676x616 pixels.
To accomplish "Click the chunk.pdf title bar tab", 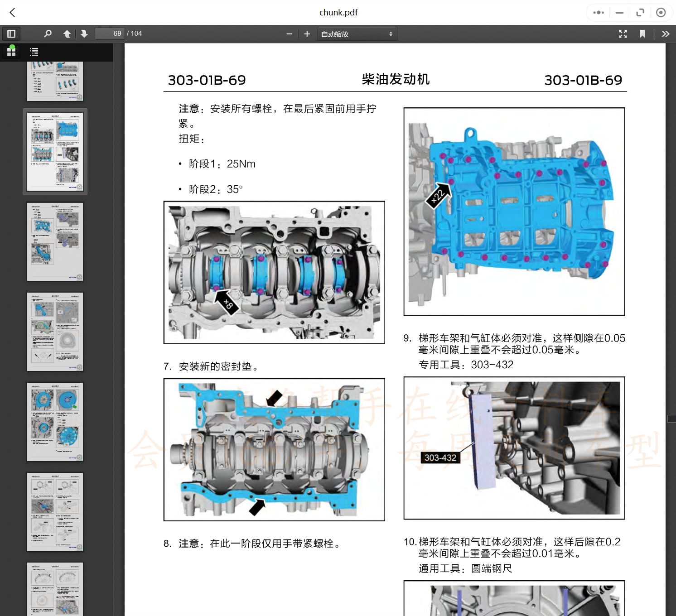I will click(x=338, y=12).
